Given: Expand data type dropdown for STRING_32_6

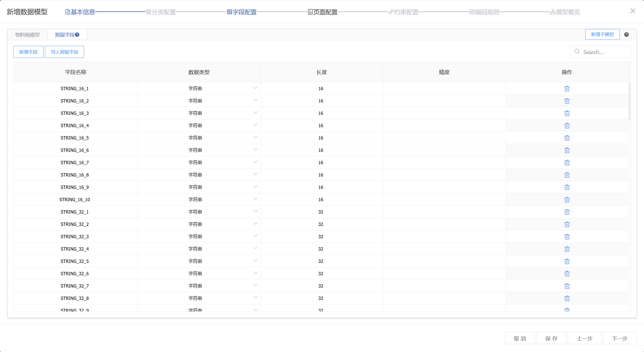Looking at the screenshot, I should (x=255, y=273).
